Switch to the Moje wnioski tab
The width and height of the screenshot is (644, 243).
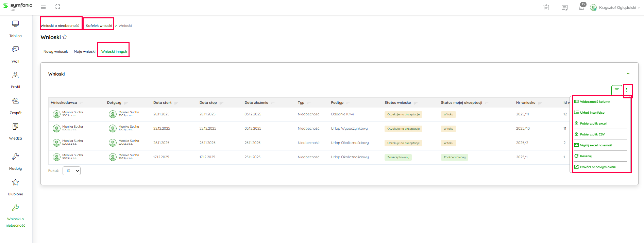click(84, 52)
